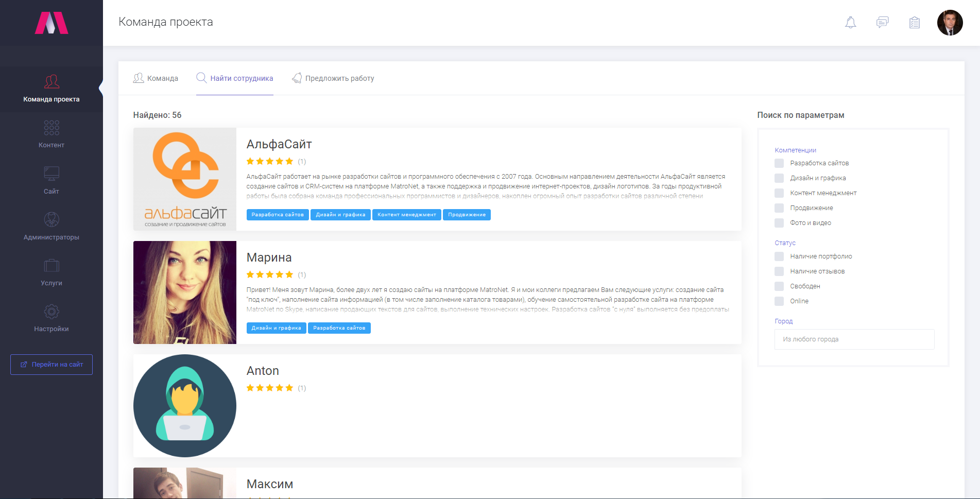Image resolution: width=980 pixels, height=499 pixels.
Task: Click the Статус filter heading
Action: click(785, 243)
